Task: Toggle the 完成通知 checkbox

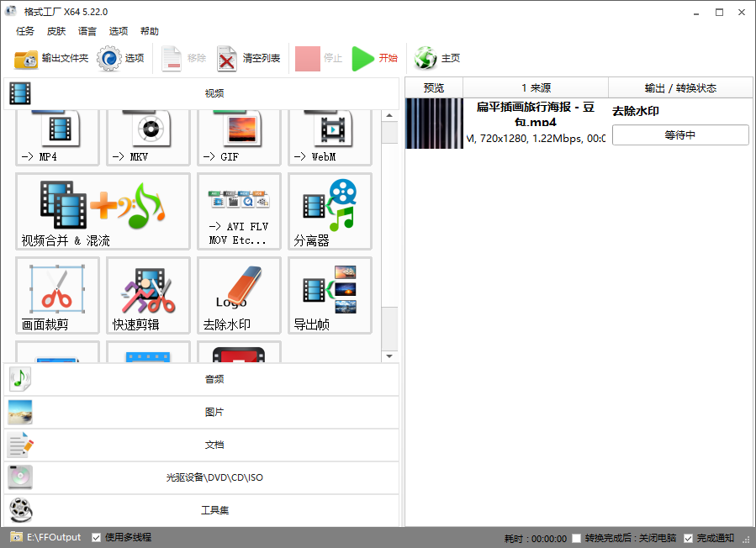Action: pyautogui.click(x=689, y=538)
